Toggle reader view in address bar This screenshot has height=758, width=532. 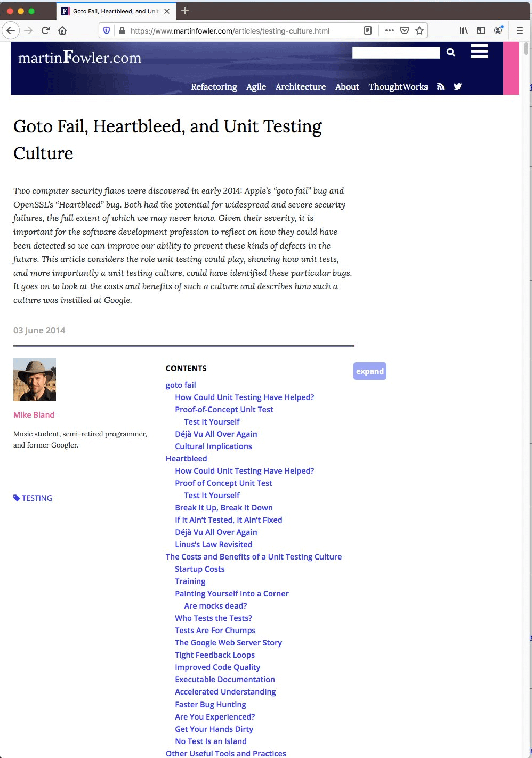(367, 30)
